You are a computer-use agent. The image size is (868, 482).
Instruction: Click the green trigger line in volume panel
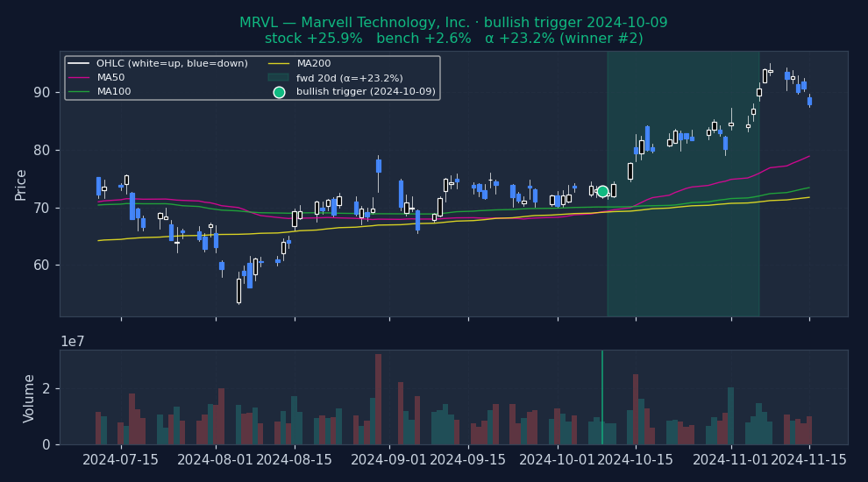[602, 397]
